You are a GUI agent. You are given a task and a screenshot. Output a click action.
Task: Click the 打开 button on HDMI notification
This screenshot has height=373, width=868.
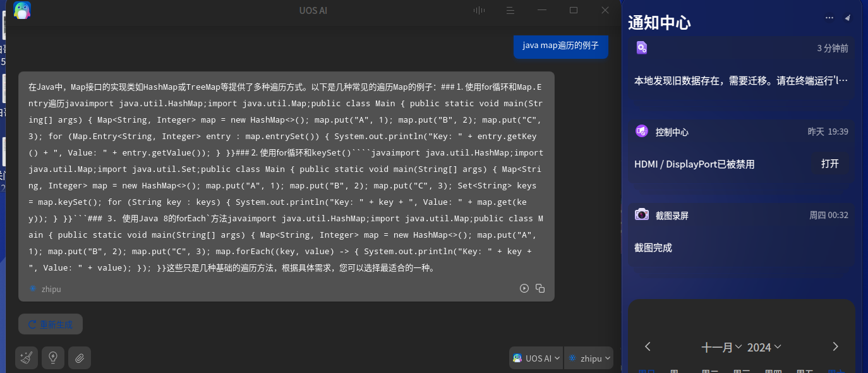click(830, 164)
